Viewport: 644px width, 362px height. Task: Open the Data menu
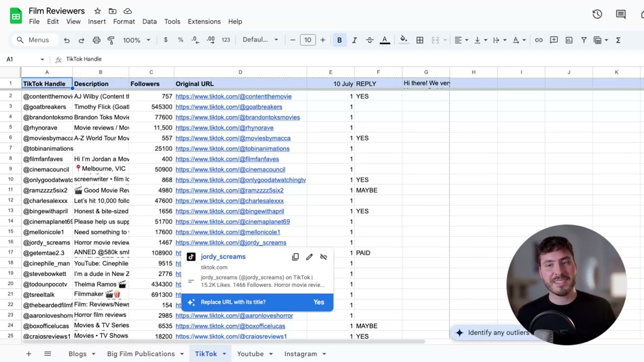click(149, 22)
